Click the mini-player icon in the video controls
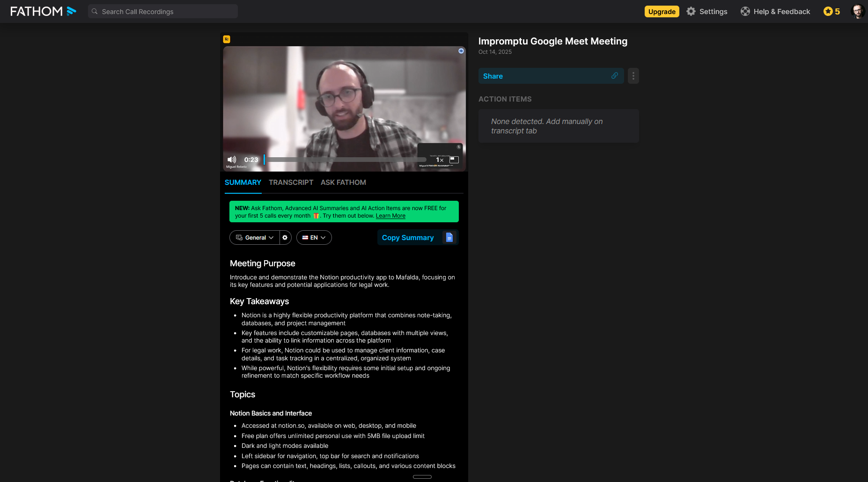 click(x=454, y=160)
